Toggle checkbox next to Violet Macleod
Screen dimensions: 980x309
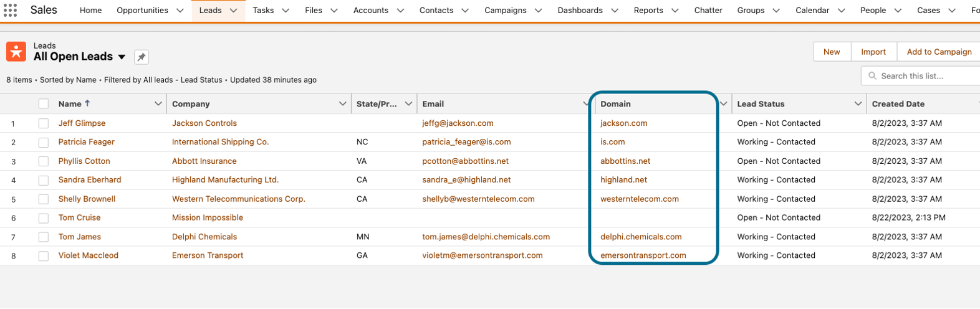coord(44,256)
